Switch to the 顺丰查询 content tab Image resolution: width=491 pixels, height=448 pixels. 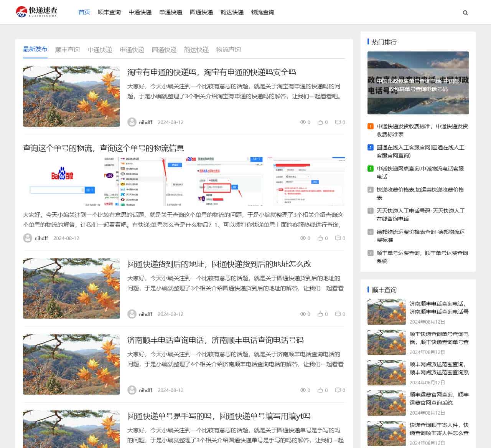coord(68,50)
